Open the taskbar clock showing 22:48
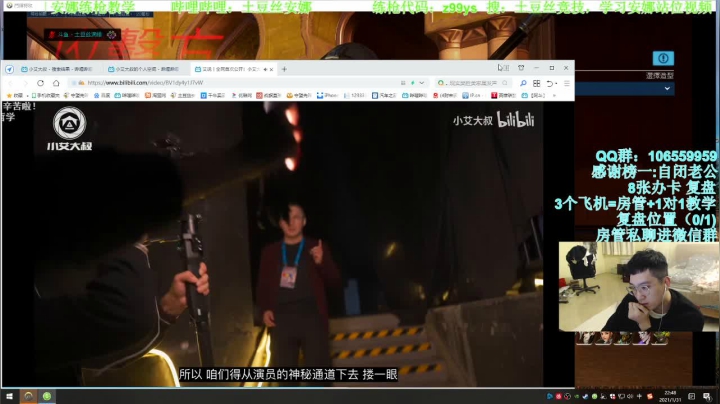 (x=670, y=396)
